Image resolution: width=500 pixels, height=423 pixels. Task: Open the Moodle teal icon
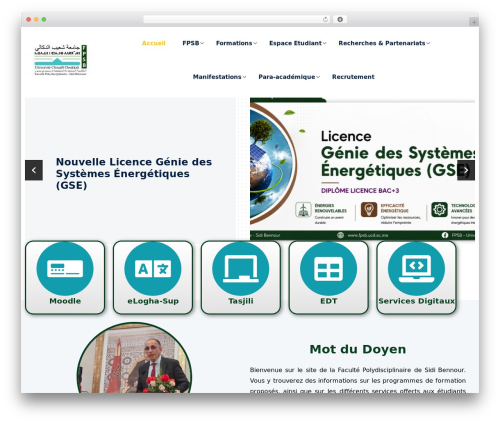coord(65,269)
